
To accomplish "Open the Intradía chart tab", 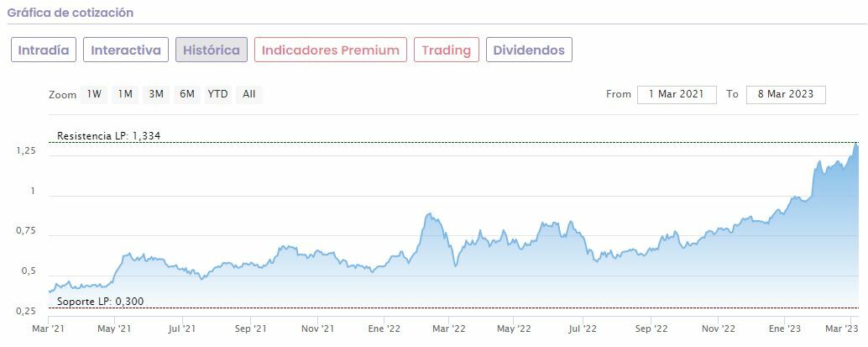I will coord(44,50).
